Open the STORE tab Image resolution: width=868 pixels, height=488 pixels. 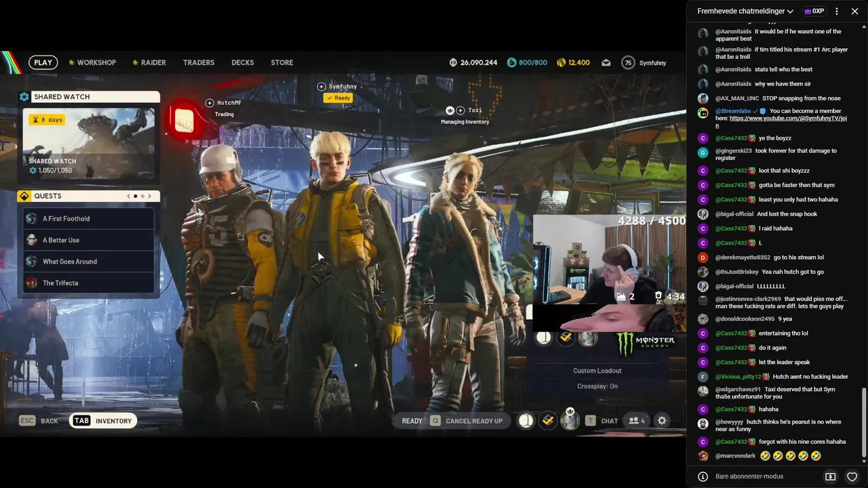point(282,62)
